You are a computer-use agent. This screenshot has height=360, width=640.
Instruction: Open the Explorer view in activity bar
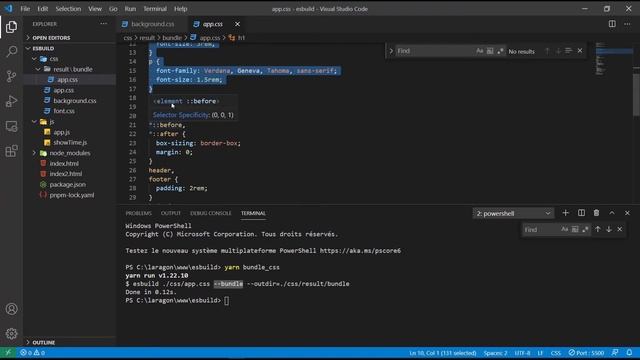[11, 27]
